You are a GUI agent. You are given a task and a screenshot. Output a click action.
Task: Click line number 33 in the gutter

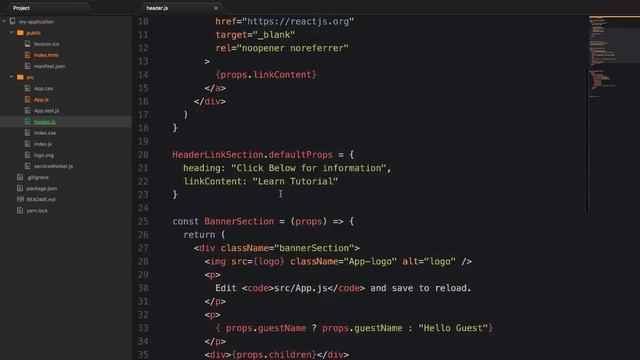143,328
